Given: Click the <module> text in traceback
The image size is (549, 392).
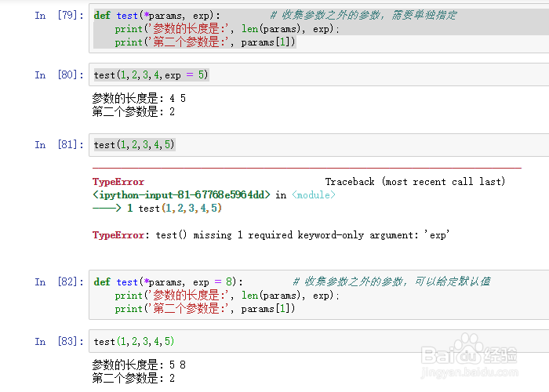Looking at the screenshot, I should [x=314, y=195].
